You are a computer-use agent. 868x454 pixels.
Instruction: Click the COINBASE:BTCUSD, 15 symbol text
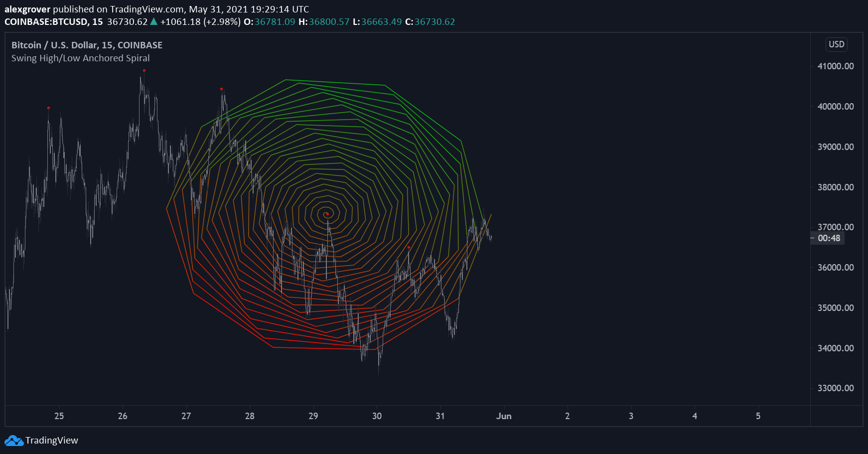(54, 22)
